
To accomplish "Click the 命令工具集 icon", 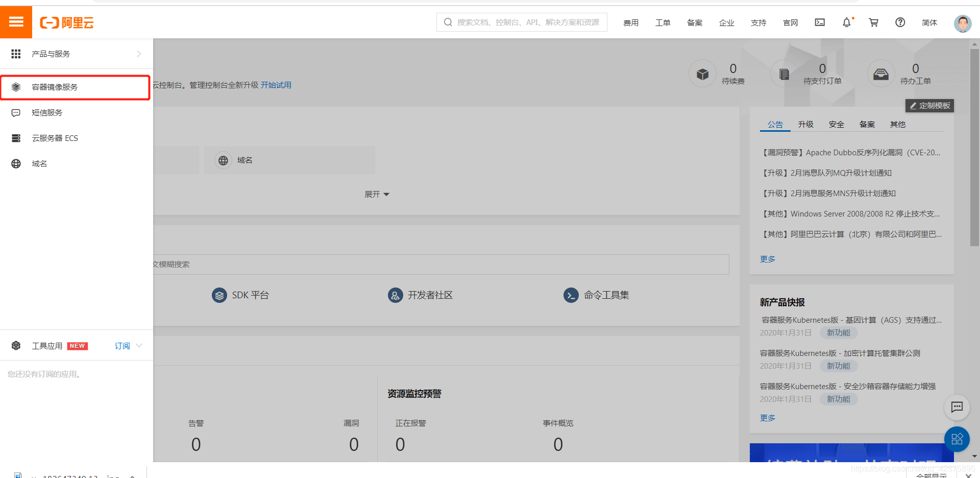I will 571,295.
